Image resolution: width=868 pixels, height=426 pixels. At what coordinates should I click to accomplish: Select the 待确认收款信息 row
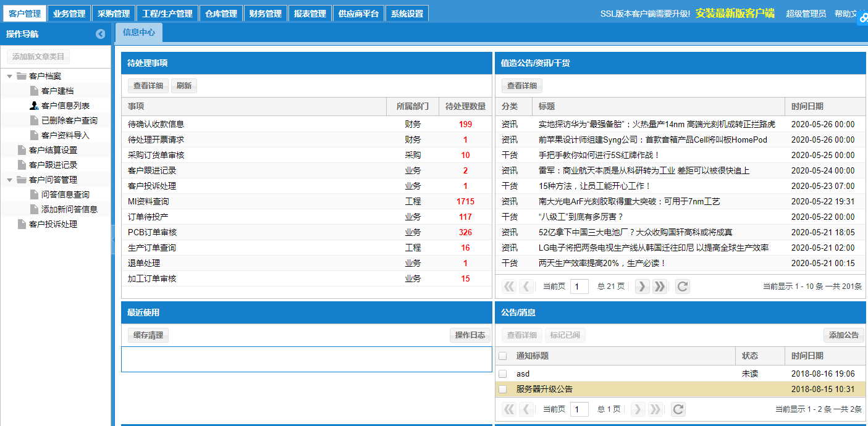click(306, 124)
